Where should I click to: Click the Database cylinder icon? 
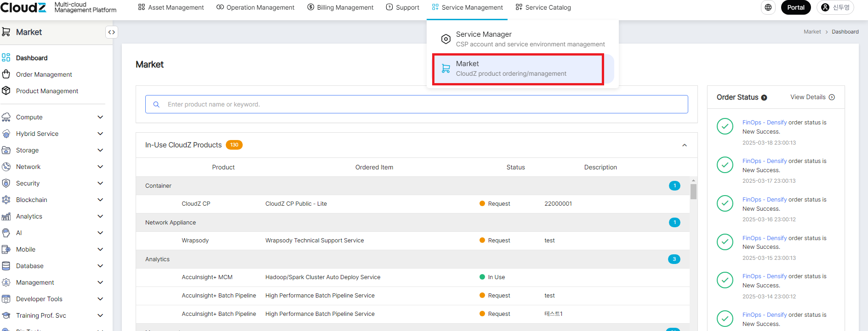(6, 266)
